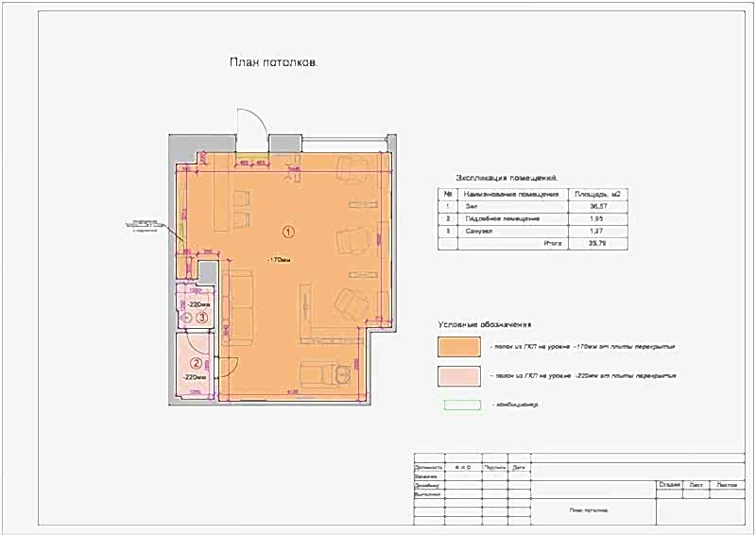Image resolution: width=756 pixels, height=535 pixels.
Task: Click the top-right armchair symbol
Action: point(354,167)
